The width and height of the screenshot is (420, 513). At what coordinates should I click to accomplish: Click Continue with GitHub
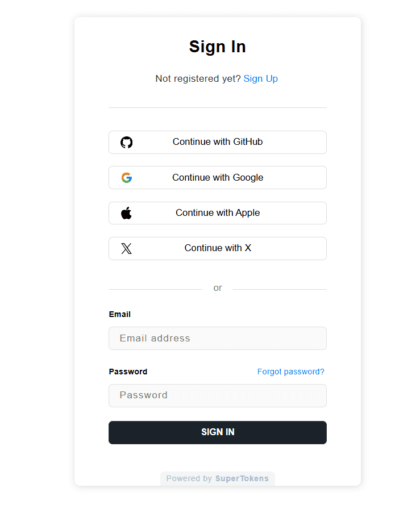218,142
